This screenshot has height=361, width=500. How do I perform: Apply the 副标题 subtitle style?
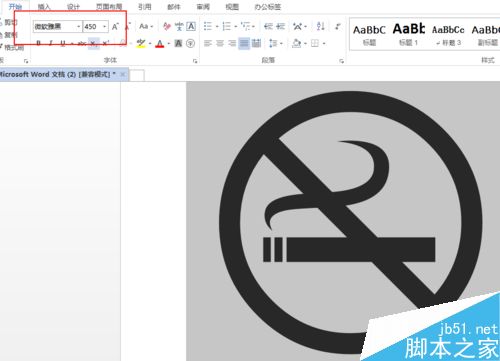(487, 35)
